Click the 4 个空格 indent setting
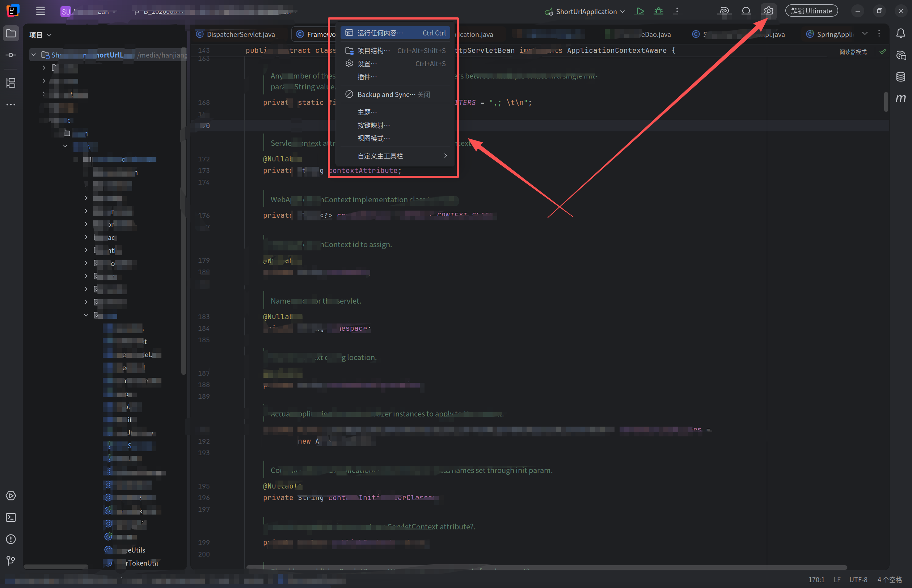 (x=890, y=579)
